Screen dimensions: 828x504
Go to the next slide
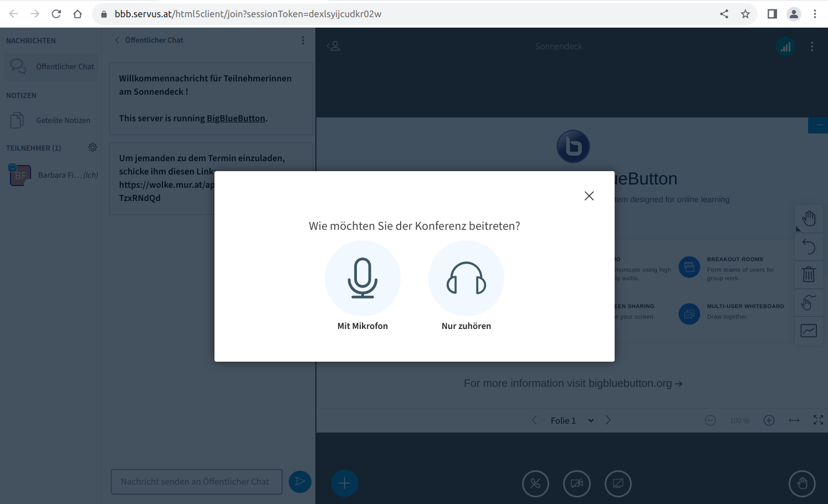tap(608, 420)
